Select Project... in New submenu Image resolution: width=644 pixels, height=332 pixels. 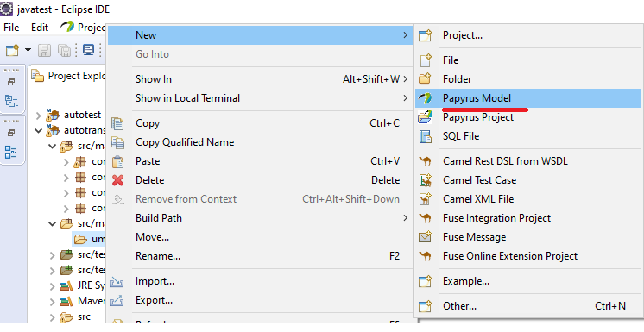click(x=528, y=35)
